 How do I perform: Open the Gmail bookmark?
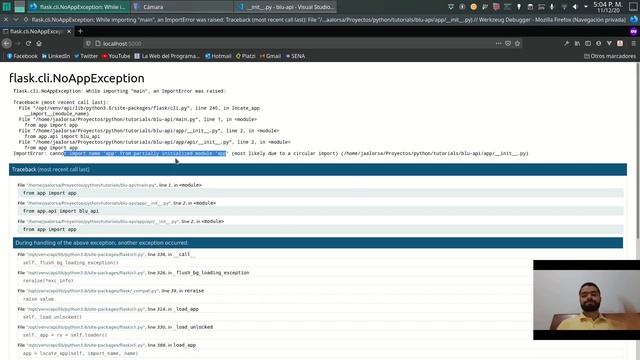(270, 56)
